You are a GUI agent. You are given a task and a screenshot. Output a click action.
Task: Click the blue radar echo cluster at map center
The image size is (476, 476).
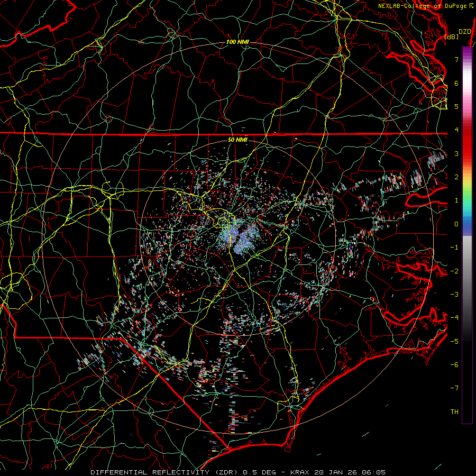pyautogui.click(x=239, y=237)
